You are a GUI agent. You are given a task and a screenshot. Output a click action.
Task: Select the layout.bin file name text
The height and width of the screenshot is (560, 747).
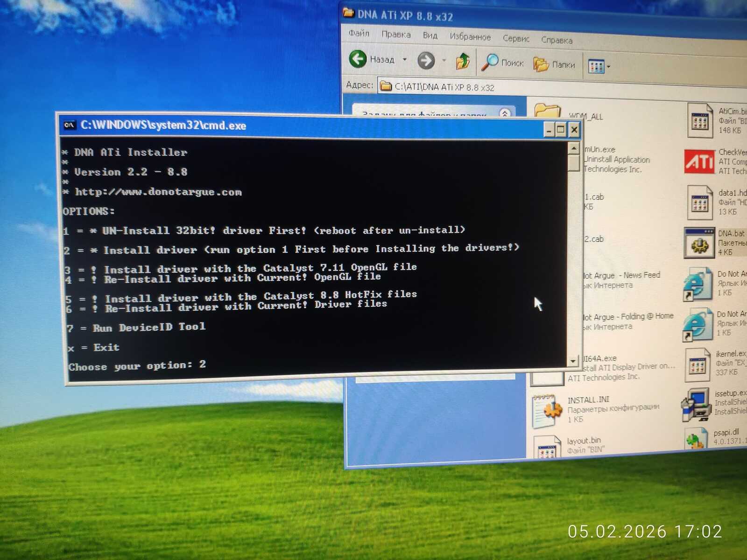(584, 441)
